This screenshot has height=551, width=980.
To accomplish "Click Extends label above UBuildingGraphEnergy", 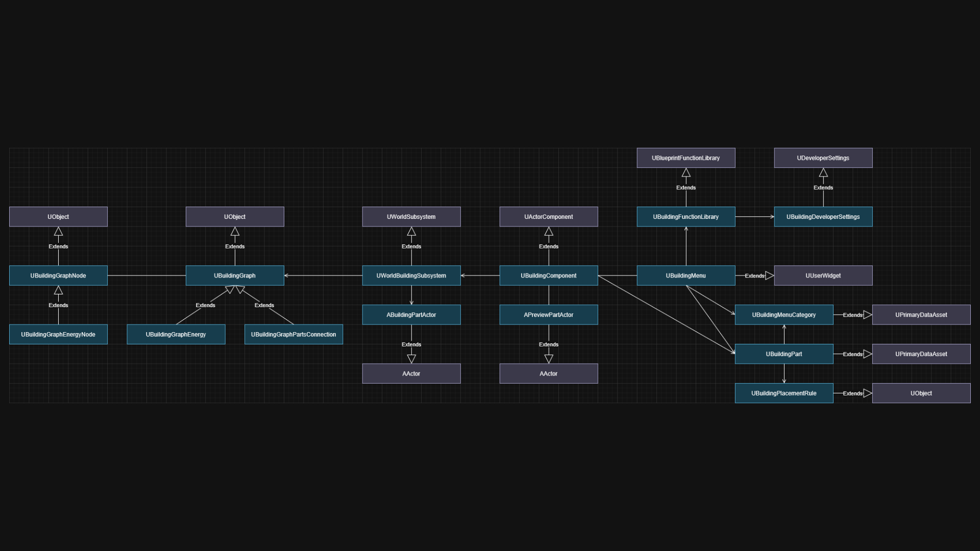I will click(x=206, y=305).
